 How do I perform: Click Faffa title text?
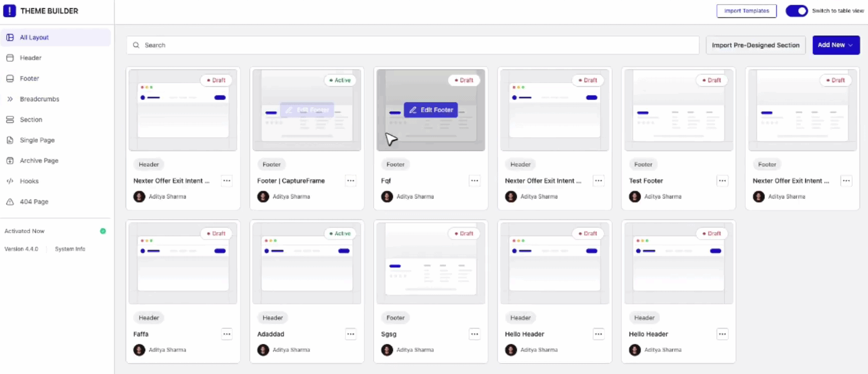point(141,334)
